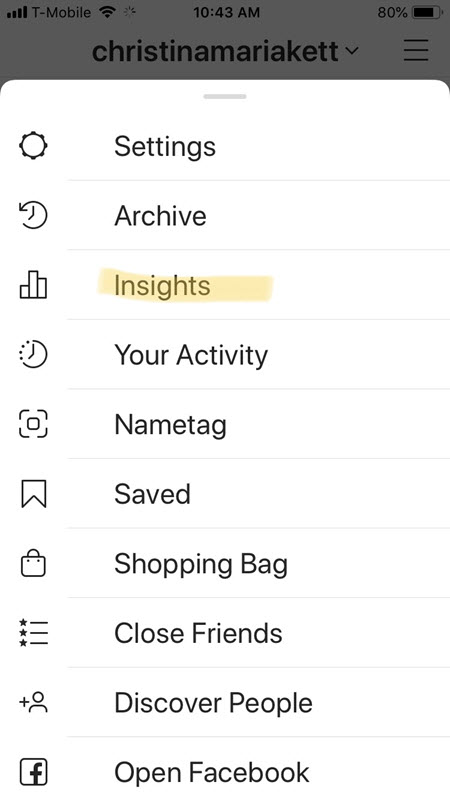Tap the Insights bar chart icon
This screenshot has width=450, height=800.
click(33, 285)
